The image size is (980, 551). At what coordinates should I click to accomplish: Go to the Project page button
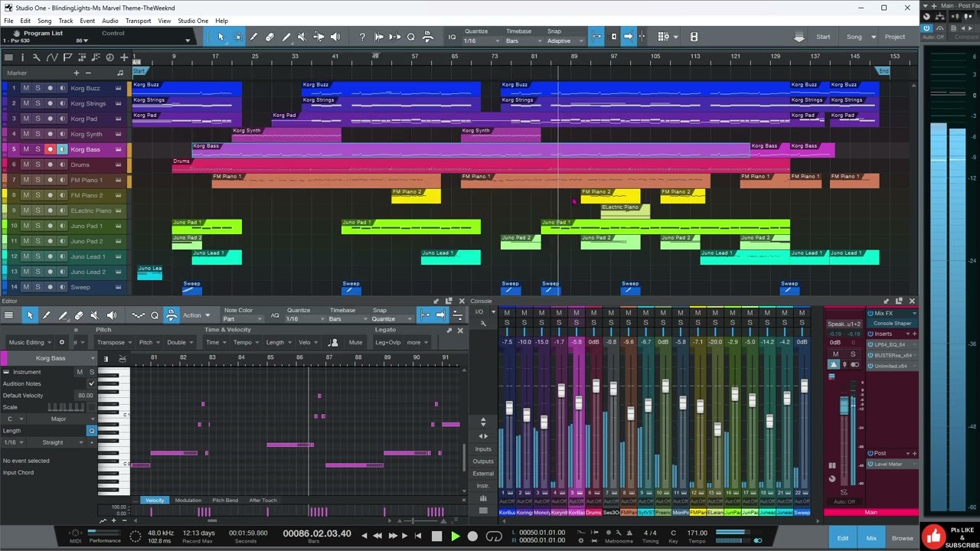895,37
